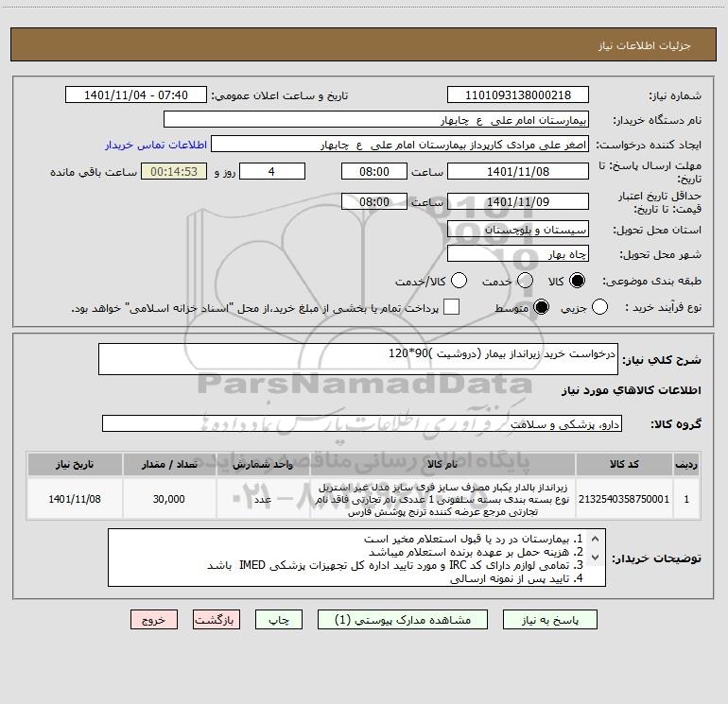Click the نام کالا column header
Screen dimensions: 728x704
(x=442, y=464)
